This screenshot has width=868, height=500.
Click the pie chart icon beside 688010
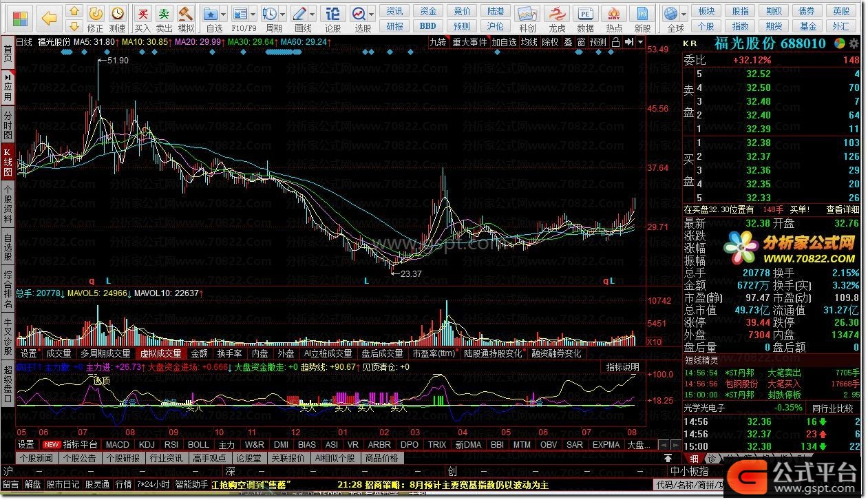point(839,43)
